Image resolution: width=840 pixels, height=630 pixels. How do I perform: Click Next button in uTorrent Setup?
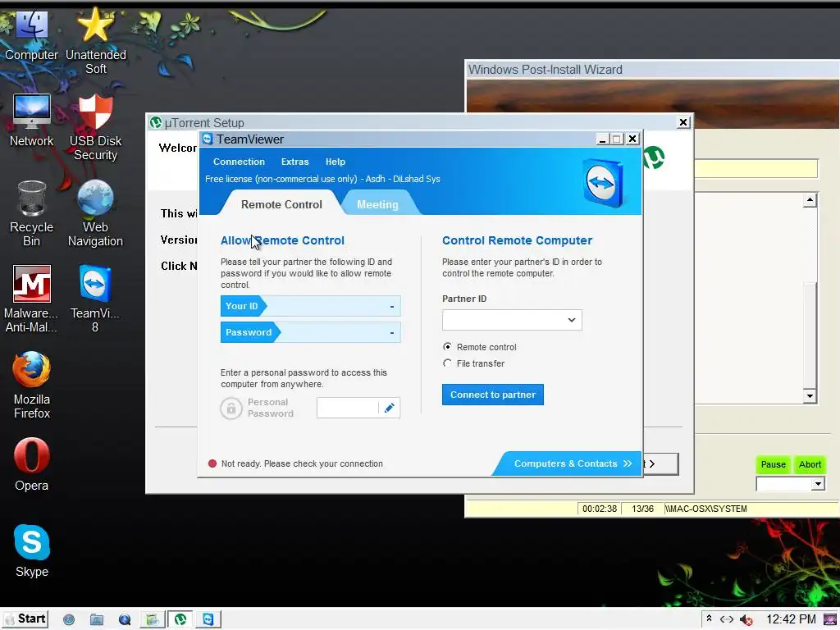pyautogui.click(x=661, y=464)
